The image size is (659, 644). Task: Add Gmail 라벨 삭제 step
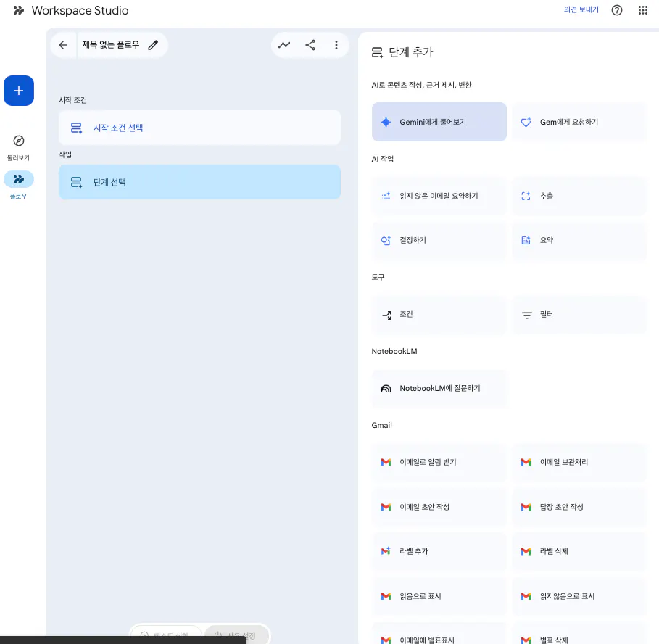pyautogui.click(x=579, y=551)
